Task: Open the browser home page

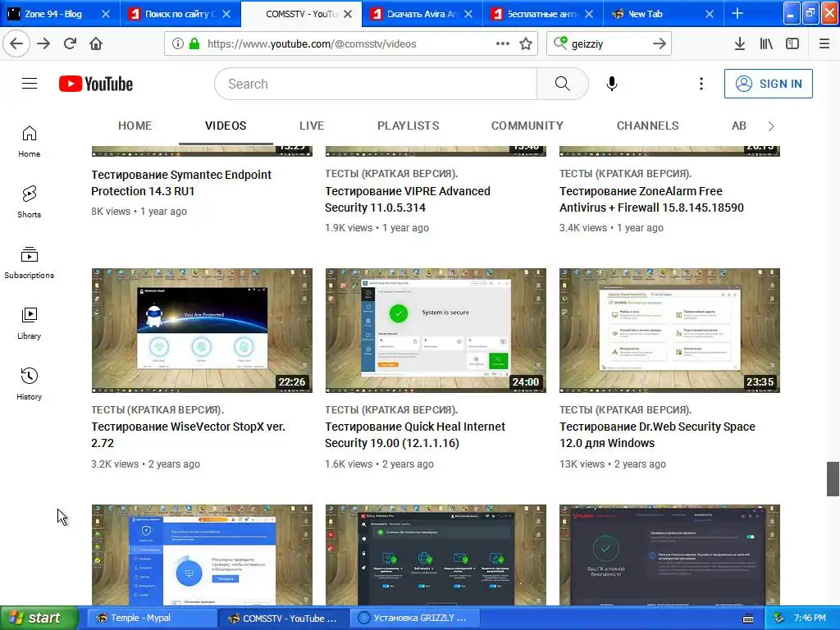Action: tap(96, 43)
